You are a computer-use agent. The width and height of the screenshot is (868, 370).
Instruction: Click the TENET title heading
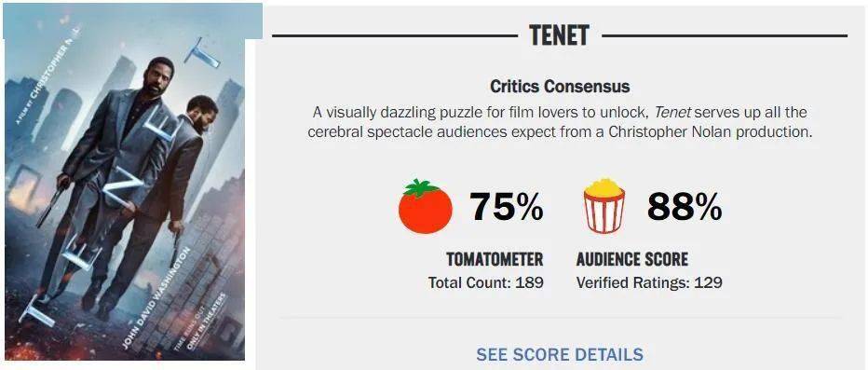pos(559,35)
